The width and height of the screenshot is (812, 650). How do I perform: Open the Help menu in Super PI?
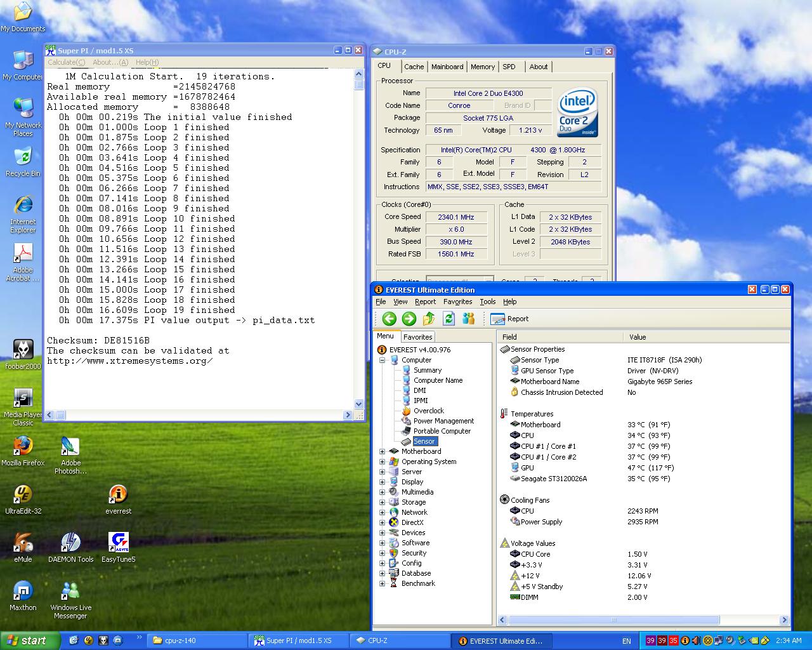click(147, 62)
